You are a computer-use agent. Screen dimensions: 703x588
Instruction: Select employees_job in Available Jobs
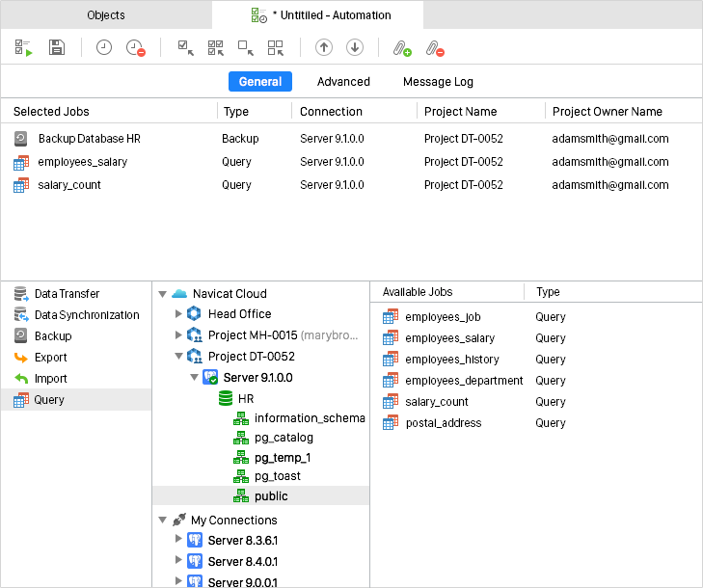[x=443, y=317]
